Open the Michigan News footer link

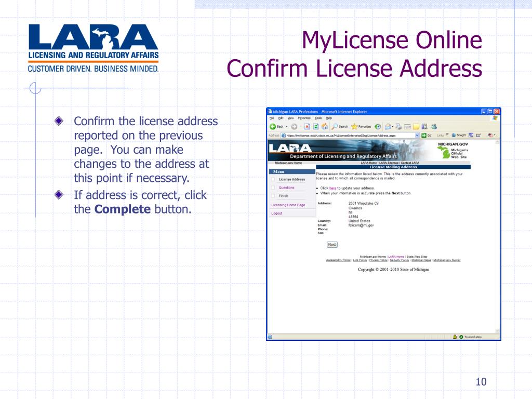[x=421, y=260]
